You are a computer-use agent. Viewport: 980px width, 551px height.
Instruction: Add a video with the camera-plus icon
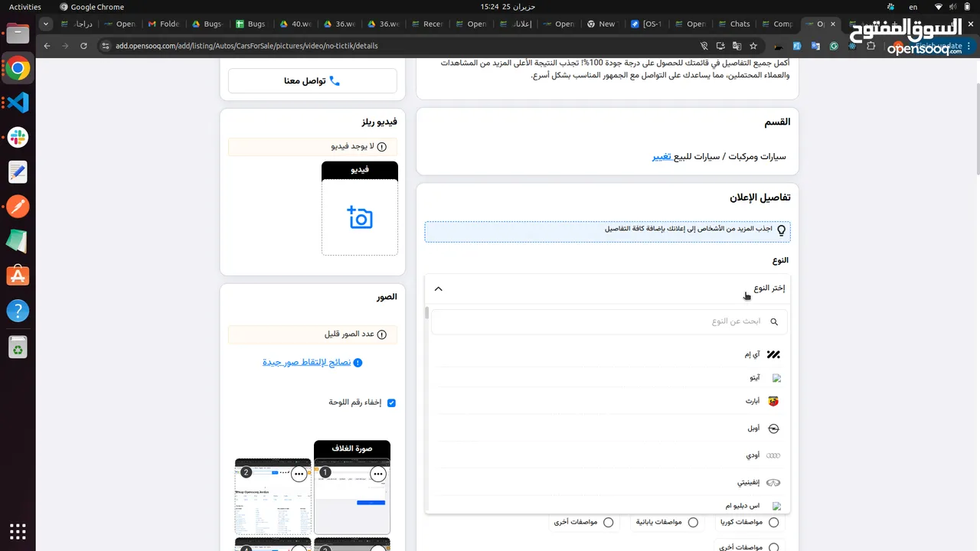[x=360, y=217]
